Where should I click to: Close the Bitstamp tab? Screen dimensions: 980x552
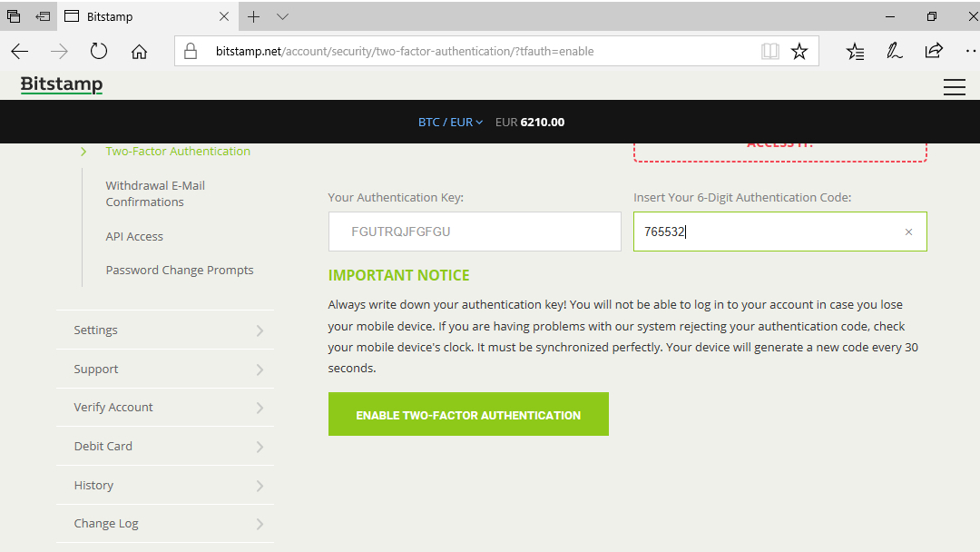point(224,17)
